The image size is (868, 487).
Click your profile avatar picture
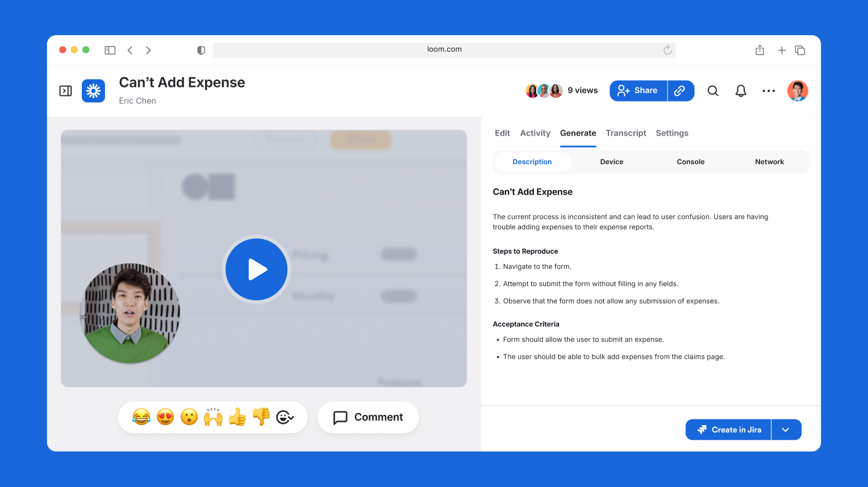[798, 90]
